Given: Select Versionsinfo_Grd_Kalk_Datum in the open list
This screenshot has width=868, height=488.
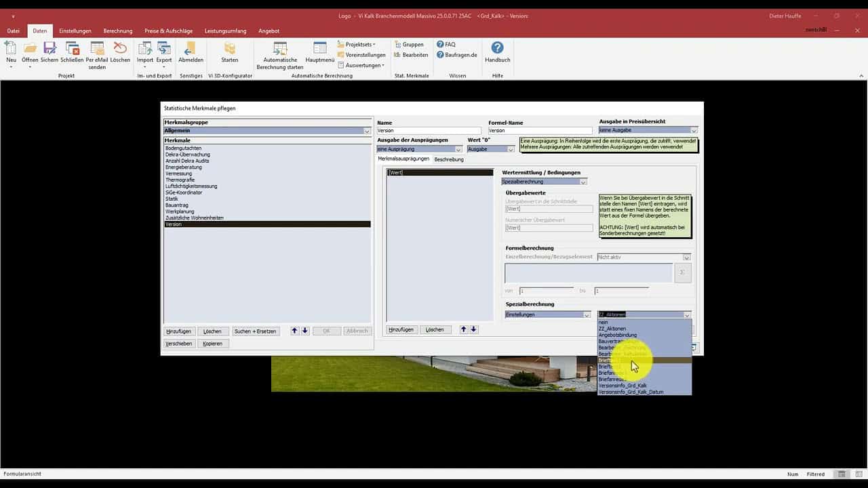Looking at the screenshot, I should click(631, 392).
